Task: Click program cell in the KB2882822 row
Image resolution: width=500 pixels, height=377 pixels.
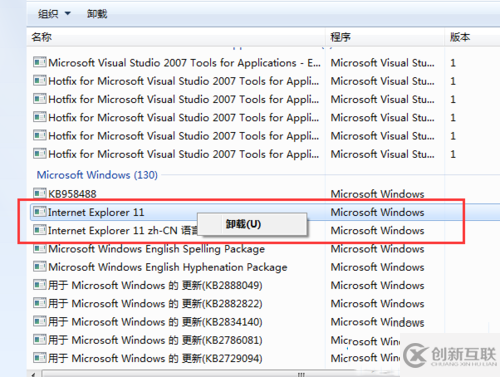Action: click(377, 304)
